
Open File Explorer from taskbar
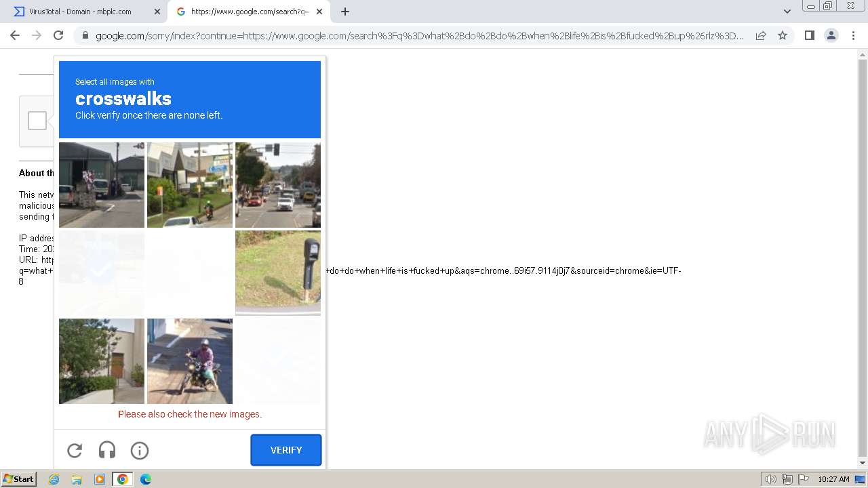(x=77, y=479)
